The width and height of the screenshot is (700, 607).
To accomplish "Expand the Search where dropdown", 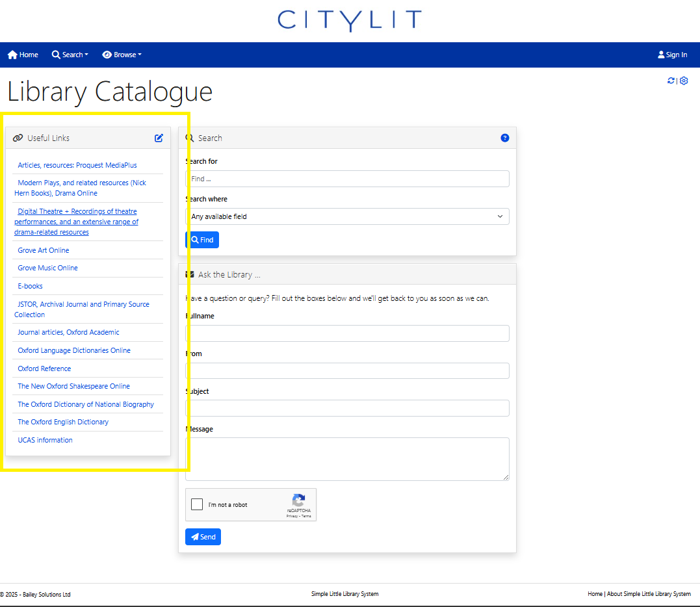I will 347,216.
